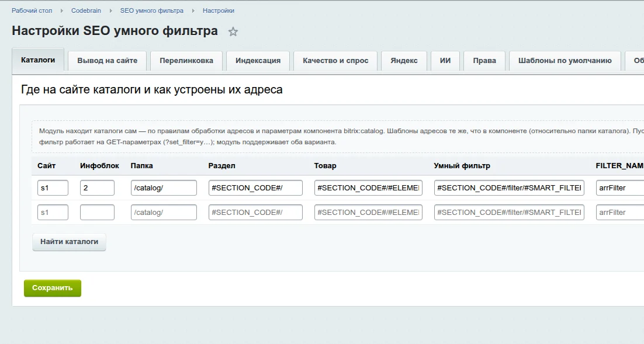Click the Раздел column header
This screenshot has height=344, width=644.
pyautogui.click(x=222, y=166)
